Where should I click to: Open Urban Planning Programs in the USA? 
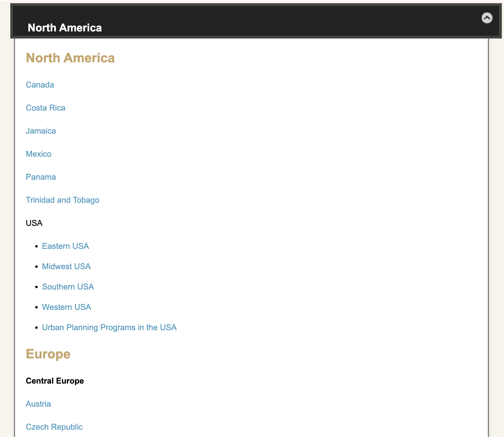click(109, 327)
